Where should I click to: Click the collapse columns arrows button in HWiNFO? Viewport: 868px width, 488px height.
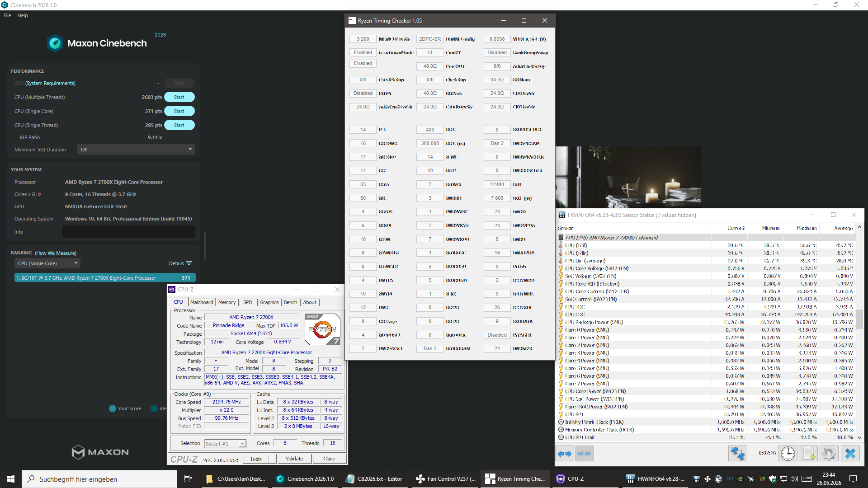click(x=584, y=454)
